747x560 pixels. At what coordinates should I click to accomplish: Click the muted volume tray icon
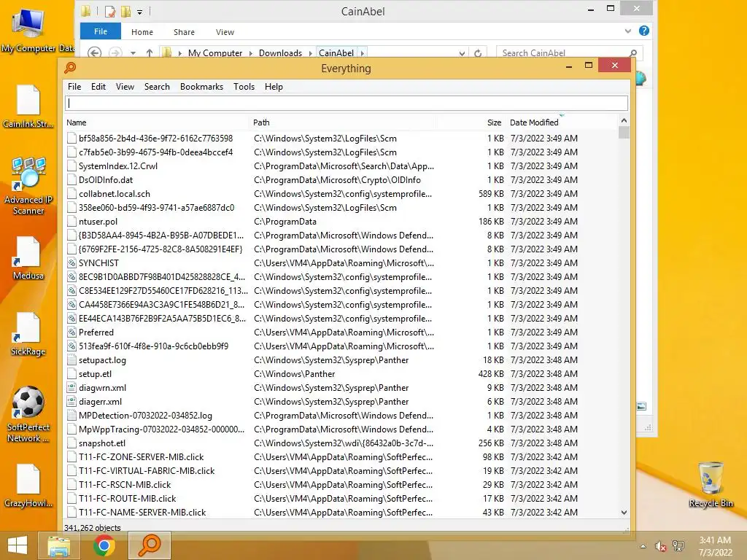pyautogui.click(x=661, y=546)
